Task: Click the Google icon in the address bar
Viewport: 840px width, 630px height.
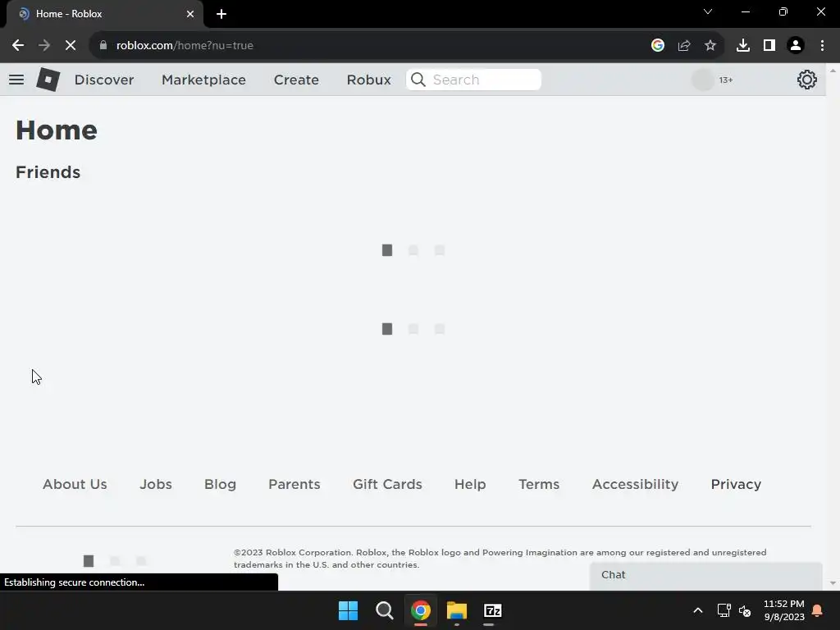Action: (658, 46)
